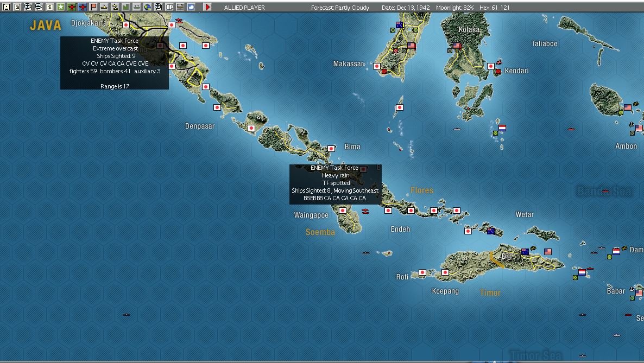The width and height of the screenshot is (644, 363).
Task: Open the cloud weather toolbar icon
Action: (191, 7)
